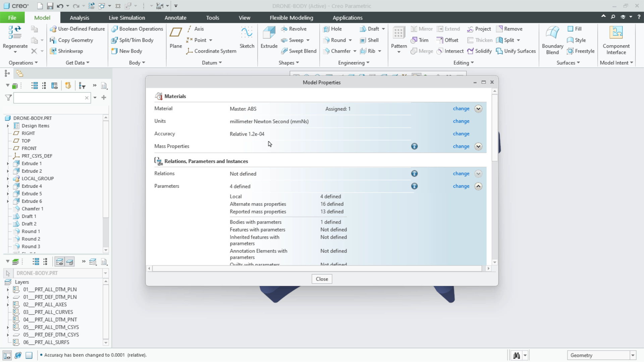Collapse the Parameters details section in the dialog
The image size is (644, 362).
[x=478, y=186]
